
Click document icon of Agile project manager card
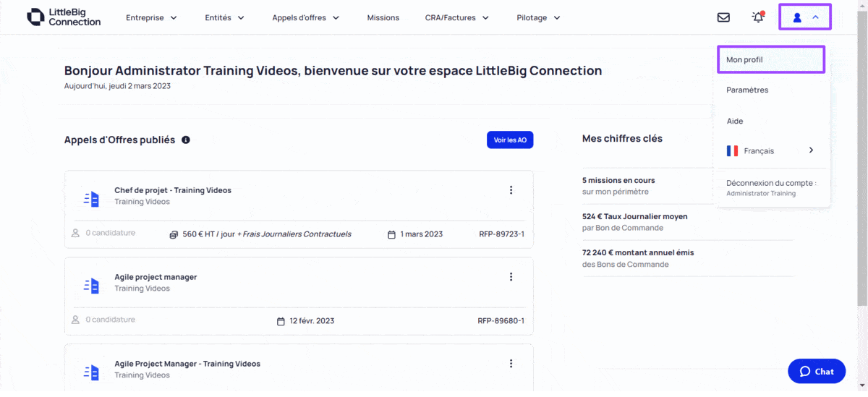[91, 286]
